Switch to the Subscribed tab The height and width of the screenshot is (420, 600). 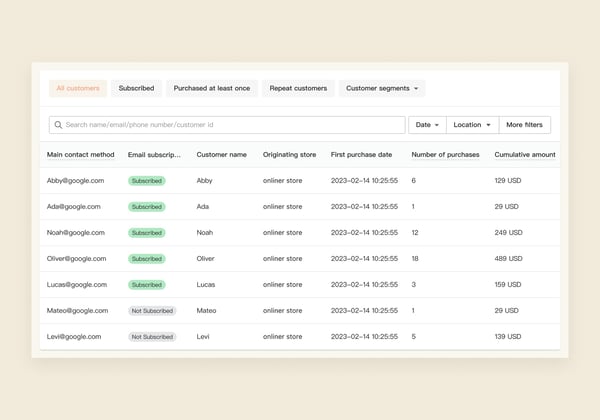136,88
